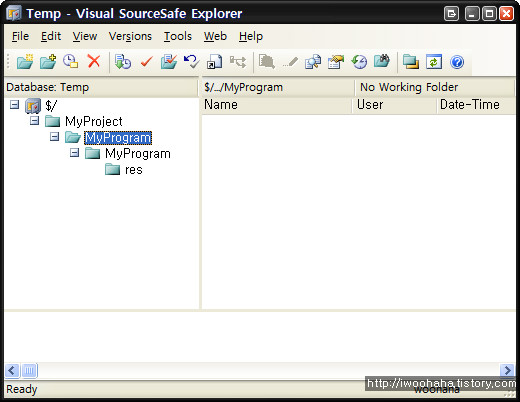Select the $/ root project
Image resolution: width=520 pixels, height=402 pixels.
[51, 106]
